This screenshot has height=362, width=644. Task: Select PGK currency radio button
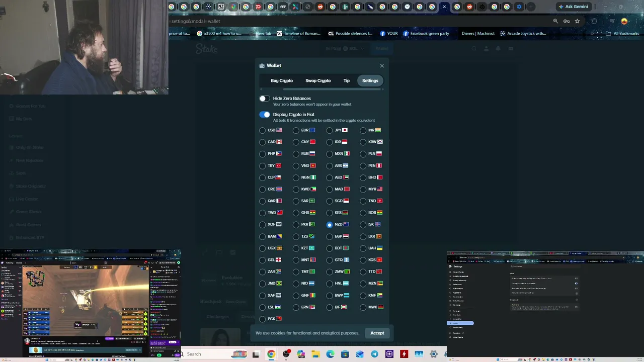pyautogui.click(x=263, y=319)
